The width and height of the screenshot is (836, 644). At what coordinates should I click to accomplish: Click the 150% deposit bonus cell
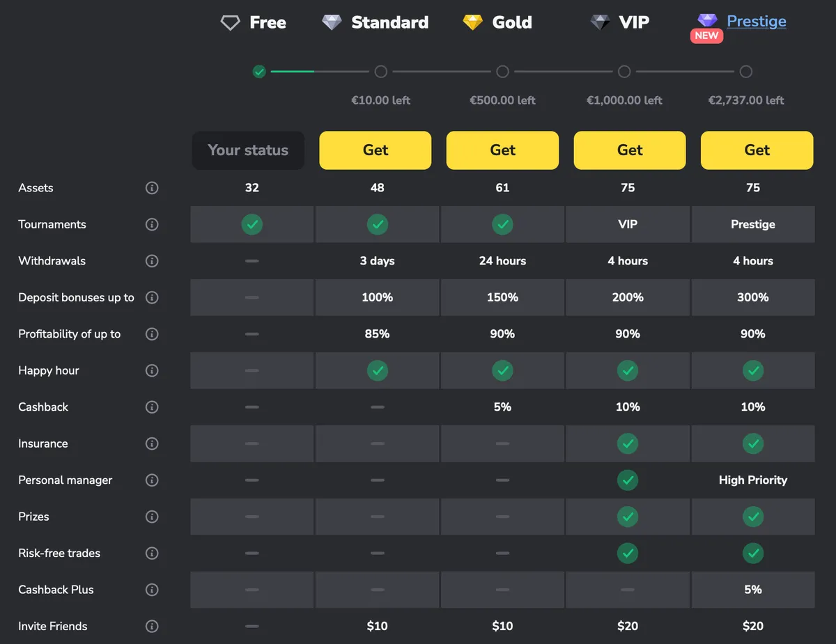point(502,297)
